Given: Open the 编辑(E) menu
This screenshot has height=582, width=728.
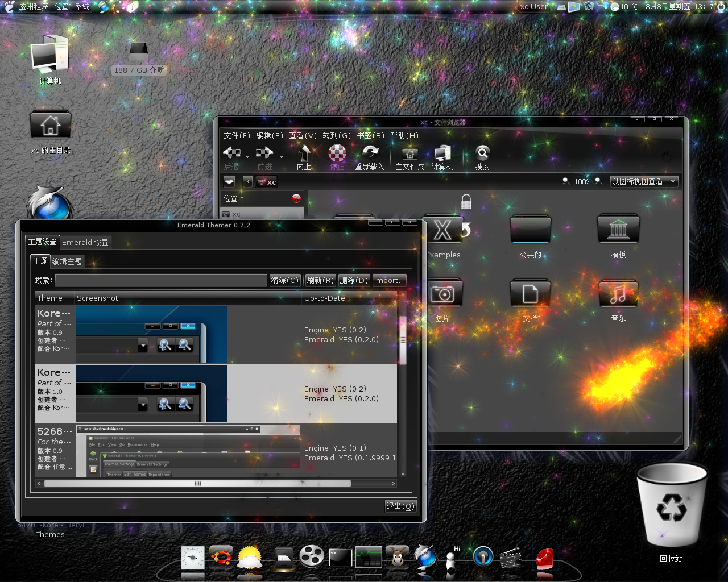Looking at the screenshot, I should pyautogui.click(x=270, y=135).
